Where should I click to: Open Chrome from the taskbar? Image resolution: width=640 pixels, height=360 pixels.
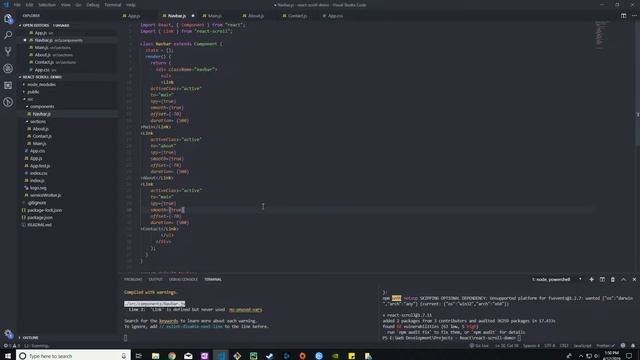pyautogui.click(x=172, y=356)
